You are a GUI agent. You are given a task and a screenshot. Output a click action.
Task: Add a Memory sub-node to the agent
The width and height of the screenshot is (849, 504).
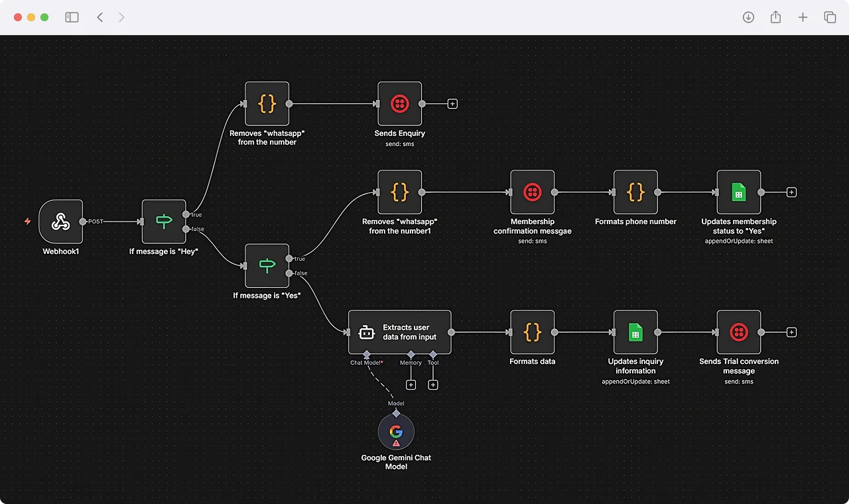coord(411,385)
